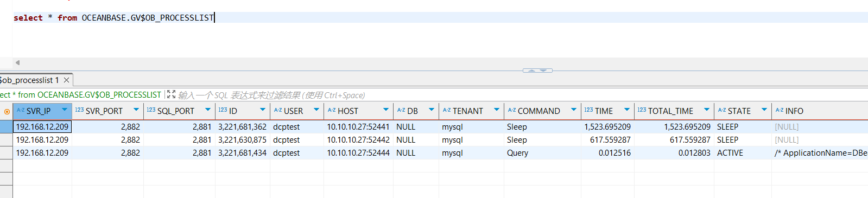Select the third row header
The image size is (868, 198).
tap(6, 152)
